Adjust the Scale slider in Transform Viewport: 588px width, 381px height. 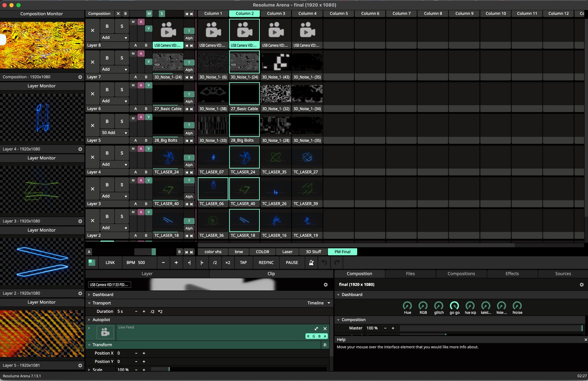pyautogui.click(x=238, y=369)
